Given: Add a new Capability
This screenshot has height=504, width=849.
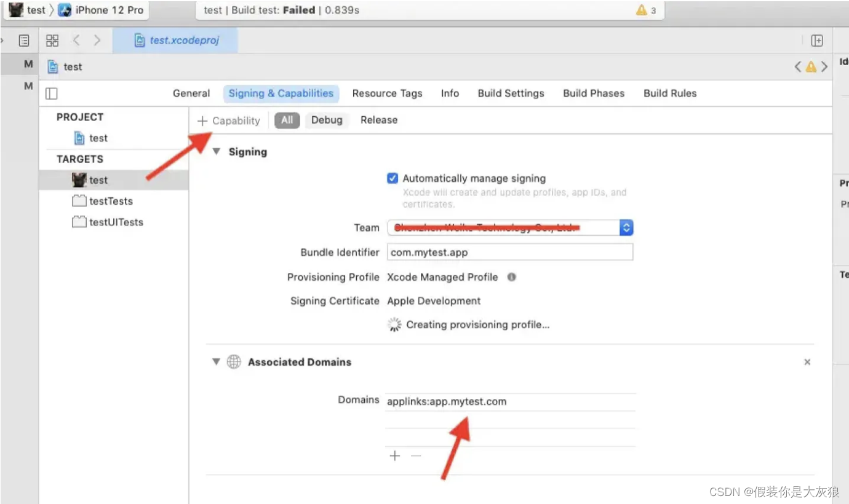Looking at the screenshot, I should (229, 120).
